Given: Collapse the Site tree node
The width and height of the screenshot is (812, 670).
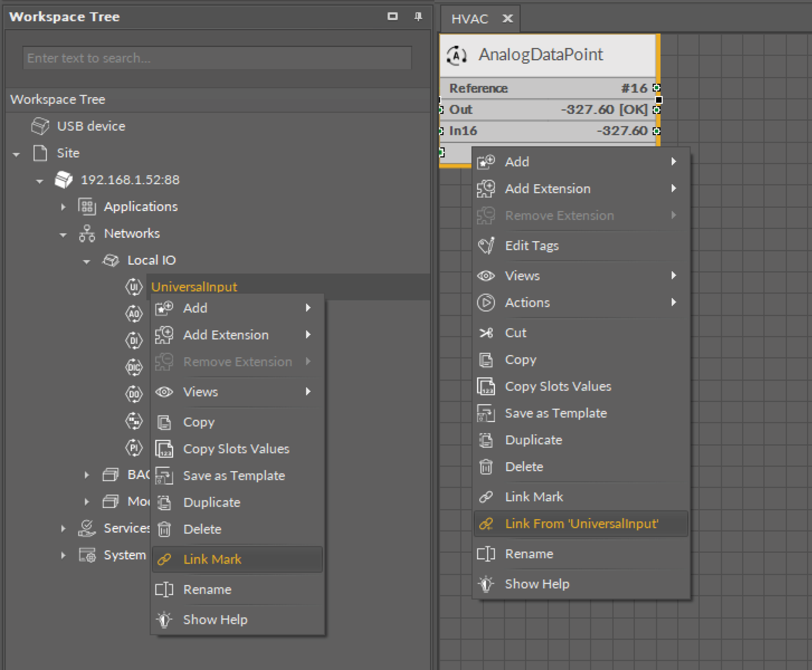Looking at the screenshot, I should (x=16, y=154).
